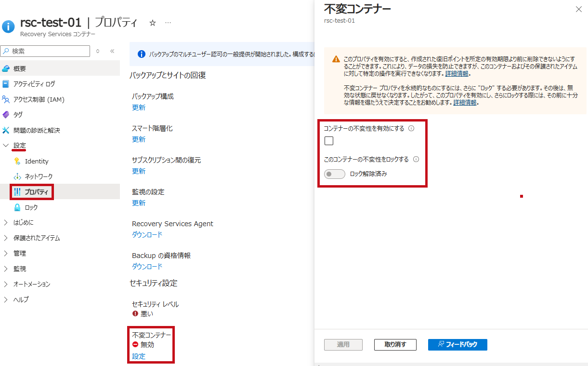Close the 不変コンテナー panel
Image resolution: width=588 pixels, height=366 pixels.
578,9
